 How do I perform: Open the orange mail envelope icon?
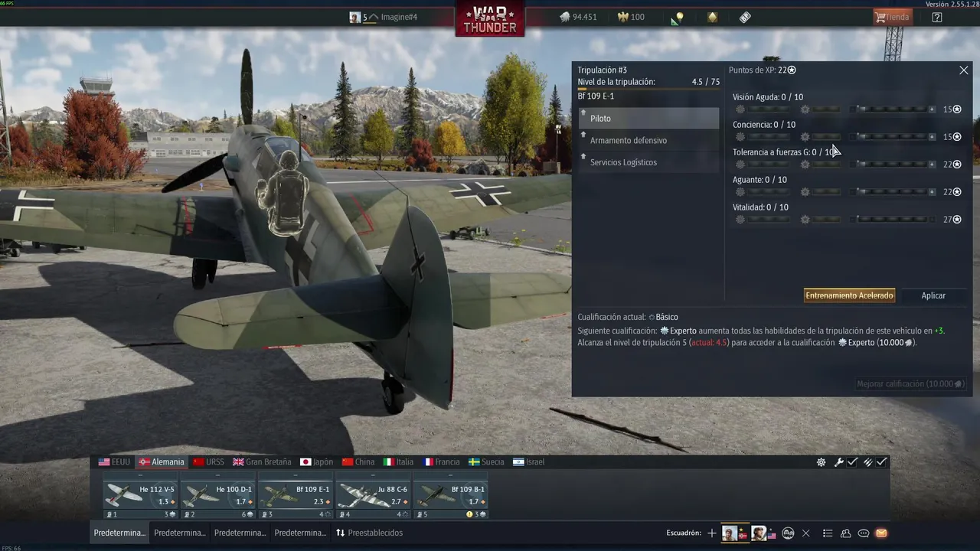click(x=882, y=533)
